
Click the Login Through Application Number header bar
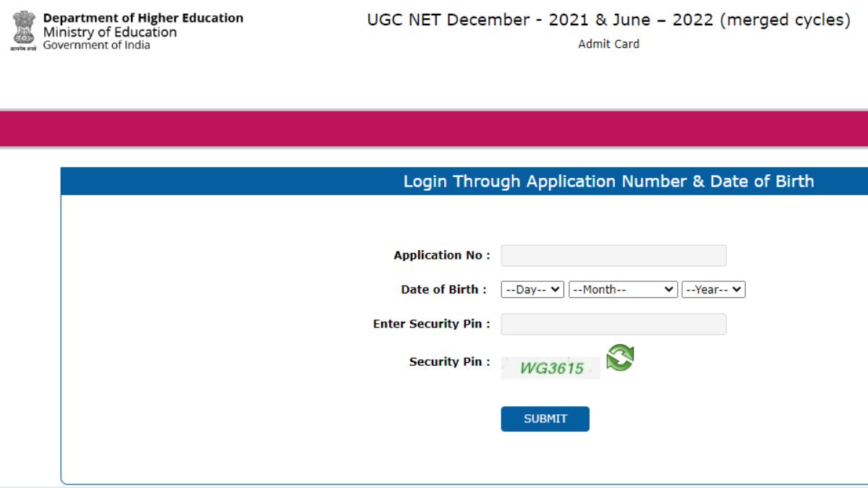[608, 181]
